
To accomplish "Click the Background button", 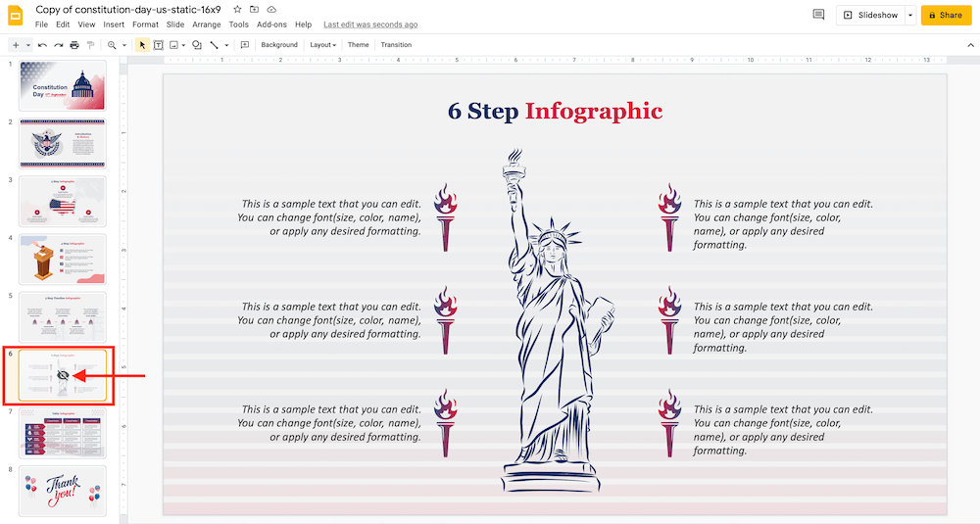I will click(x=279, y=45).
